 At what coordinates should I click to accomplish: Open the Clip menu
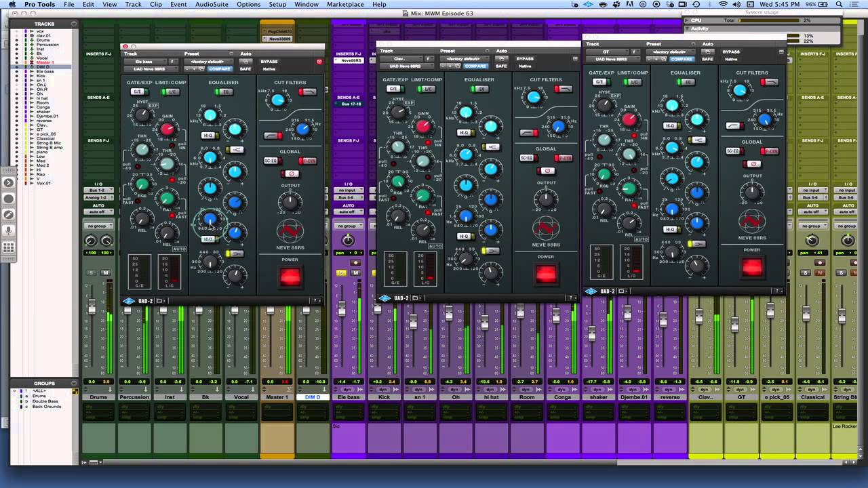[x=156, y=4]
